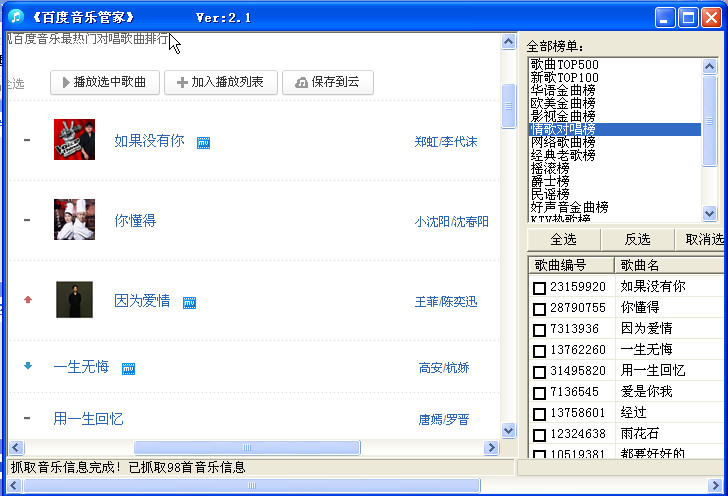The image size is (728, 496).
Task: Click the chart list scrollbar thumb
Action: [709, 121]
